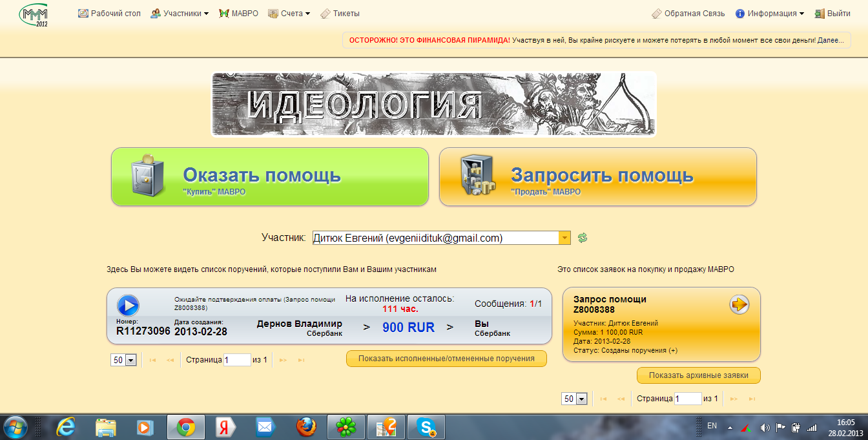Click last-page arrow in requests pager

click(752, 399)
